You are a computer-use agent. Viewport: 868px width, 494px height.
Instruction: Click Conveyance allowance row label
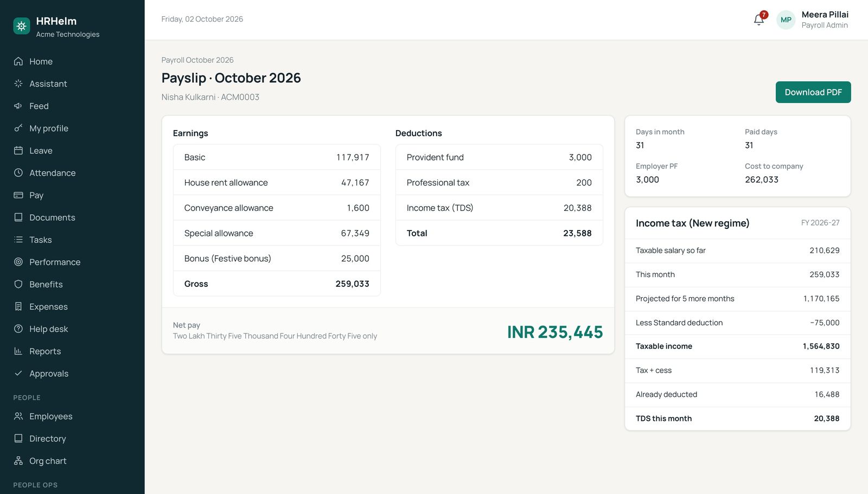click(x=228, y=208)
